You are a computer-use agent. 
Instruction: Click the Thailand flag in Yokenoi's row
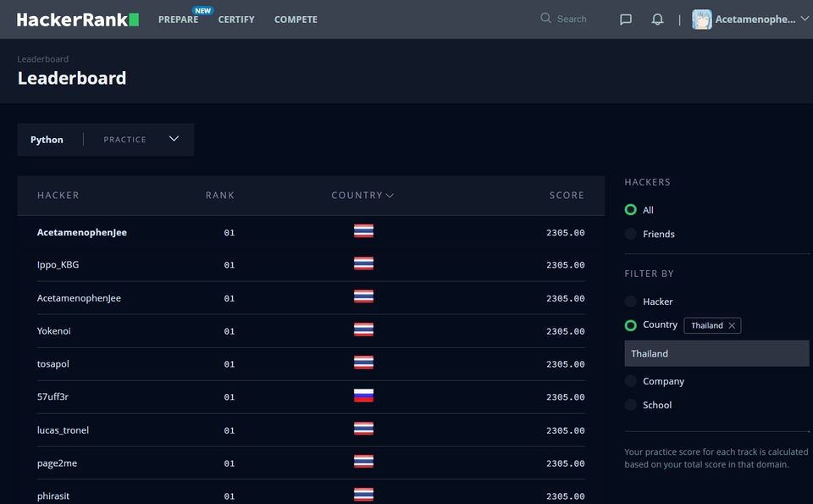tap(363, 330)
